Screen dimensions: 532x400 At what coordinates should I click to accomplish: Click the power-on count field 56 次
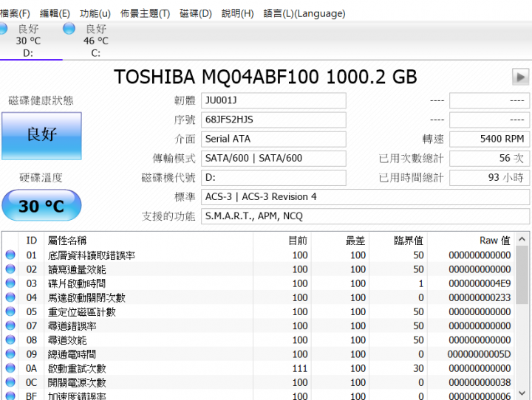pos(489,159)
